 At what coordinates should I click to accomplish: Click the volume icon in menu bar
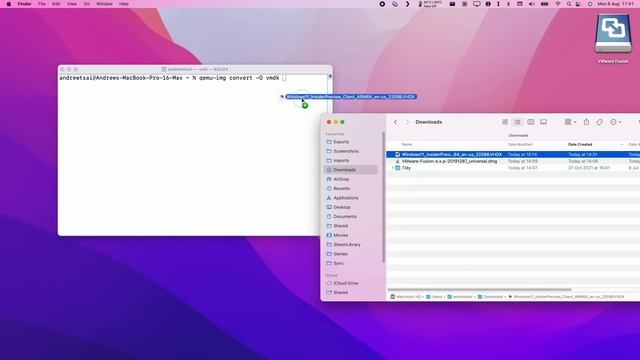[531, 4]
